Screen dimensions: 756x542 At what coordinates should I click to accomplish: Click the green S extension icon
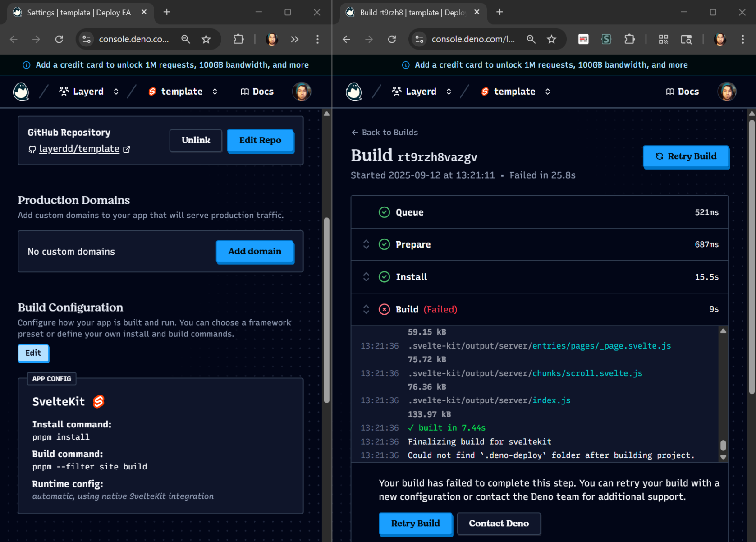[x=606, y=39]
